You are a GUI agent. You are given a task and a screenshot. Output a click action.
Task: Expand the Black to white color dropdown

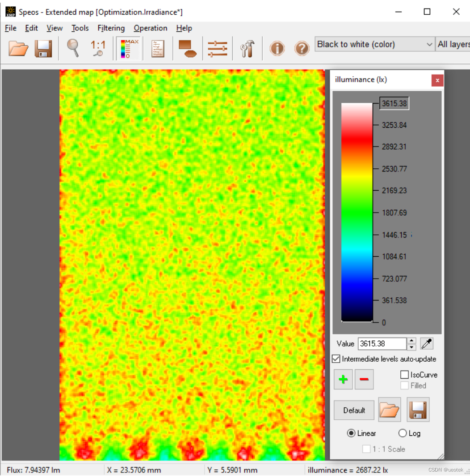429,44
